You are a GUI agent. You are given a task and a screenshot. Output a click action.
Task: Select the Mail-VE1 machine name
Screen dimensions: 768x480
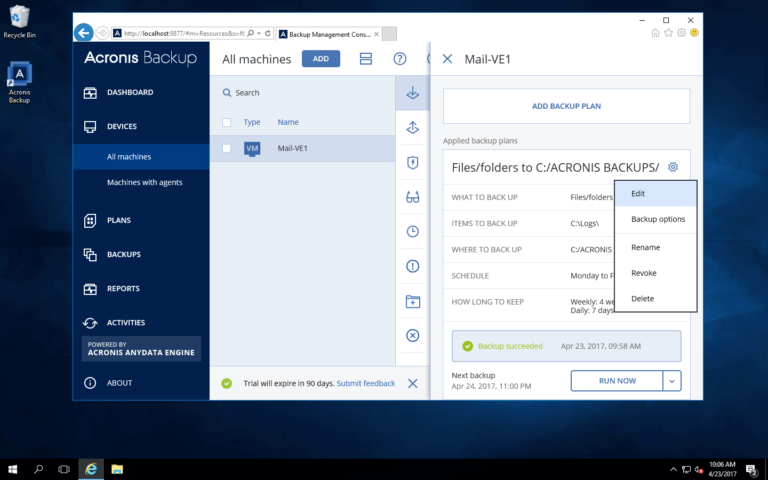(x=292, y=148)
